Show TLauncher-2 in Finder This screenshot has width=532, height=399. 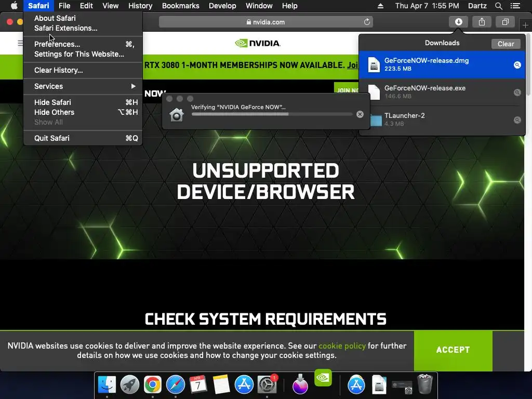pos(517,120)
